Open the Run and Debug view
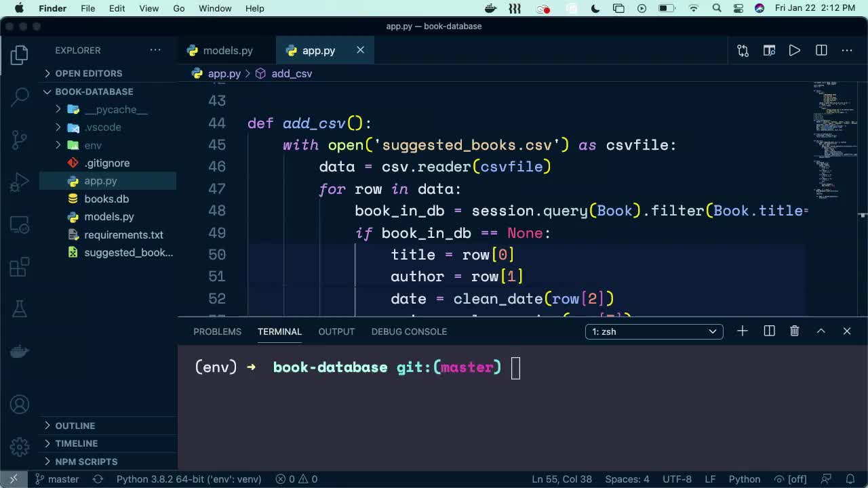 tap(20, 182)
